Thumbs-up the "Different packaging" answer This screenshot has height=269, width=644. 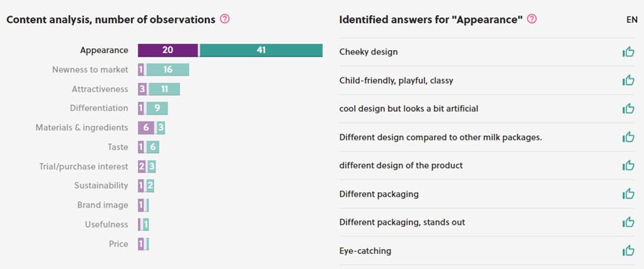tap(628, 194)
